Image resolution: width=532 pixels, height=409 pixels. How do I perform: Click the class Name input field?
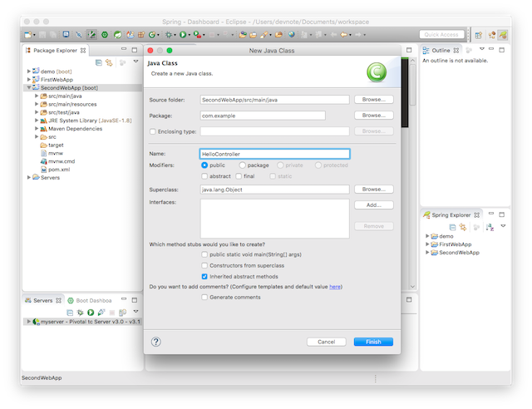275,154
